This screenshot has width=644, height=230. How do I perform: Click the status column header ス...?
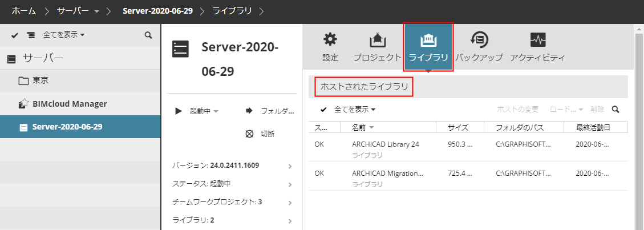click(325, 127)
